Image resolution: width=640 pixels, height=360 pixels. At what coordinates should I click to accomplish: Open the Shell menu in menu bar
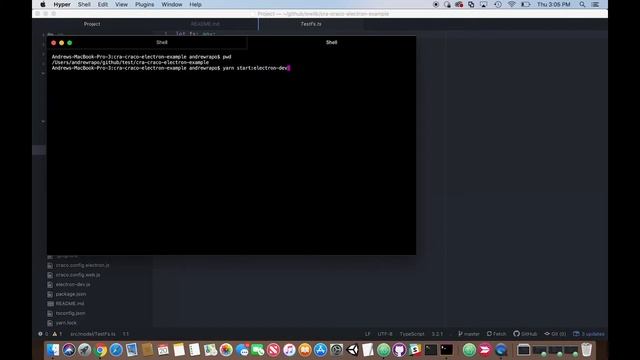84,4
